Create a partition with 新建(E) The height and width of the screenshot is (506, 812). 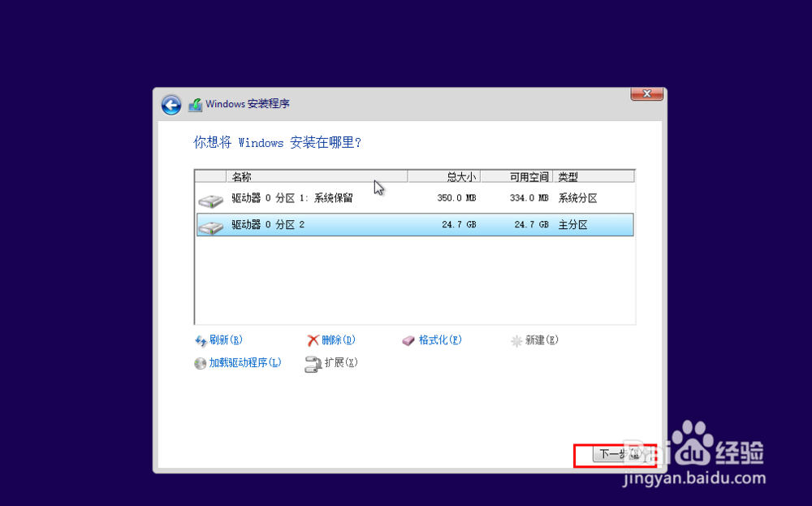[542, 340]
